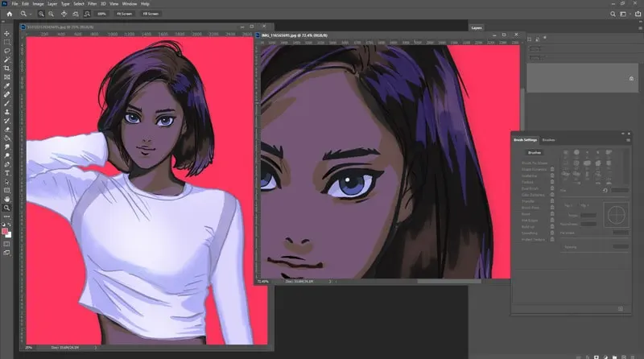644x359 pixels.
Task: Select the Magic Wand tool
Action: click(x=6, y=60)
